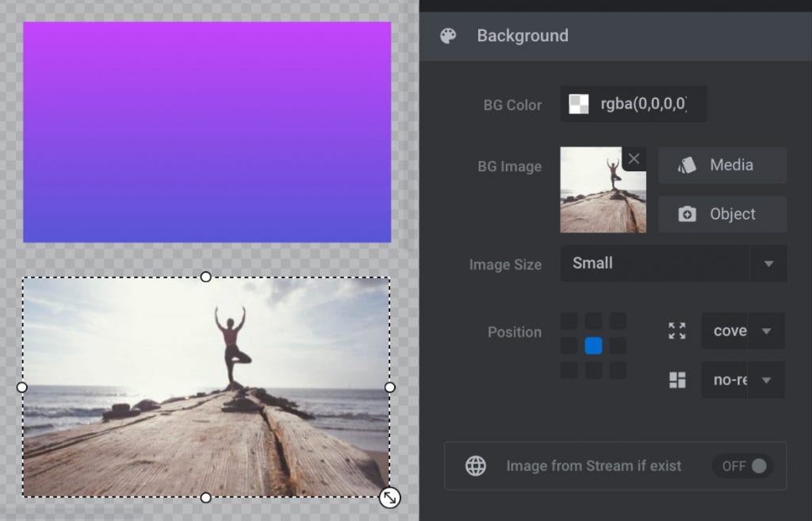
Task: Click the tiled repeat icon beside no-repeat
Action: tap(676, 380)
